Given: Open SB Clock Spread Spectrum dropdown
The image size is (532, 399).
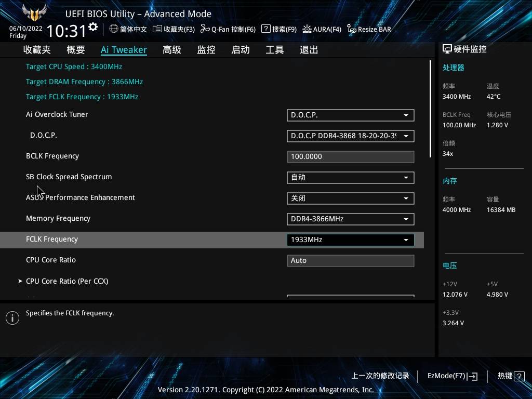Looking at the screenshot, I should (x=351, y=178).
